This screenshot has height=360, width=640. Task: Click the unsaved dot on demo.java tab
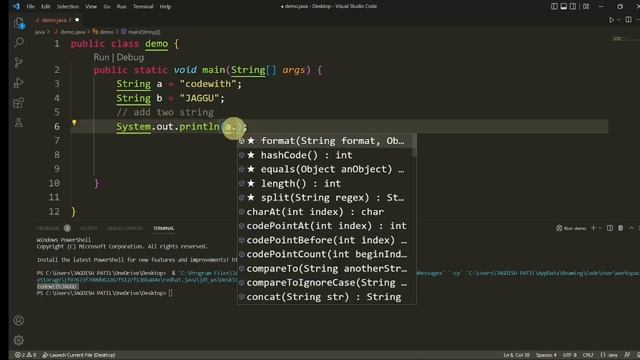coord(77,20)
